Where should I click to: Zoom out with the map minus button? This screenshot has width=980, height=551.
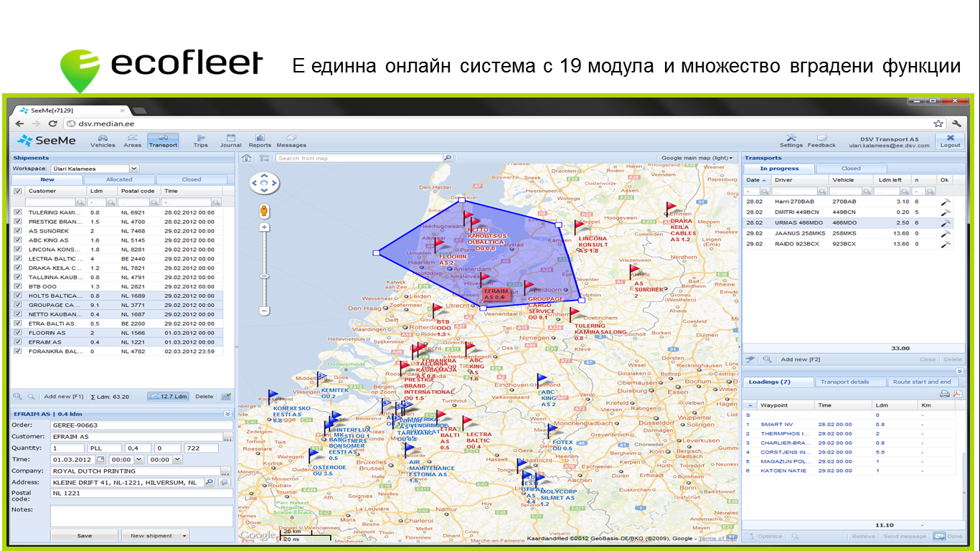[x=264, y=311]
